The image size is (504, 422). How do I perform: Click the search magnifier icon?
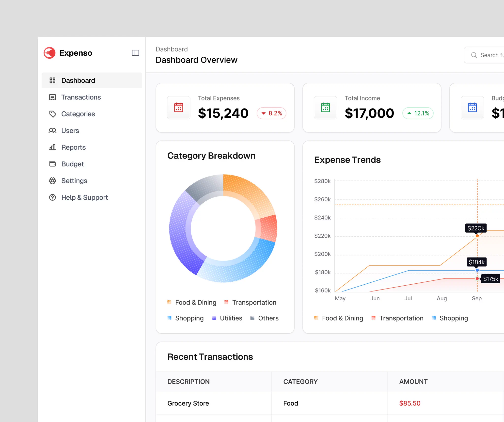(x=474, y=55)
